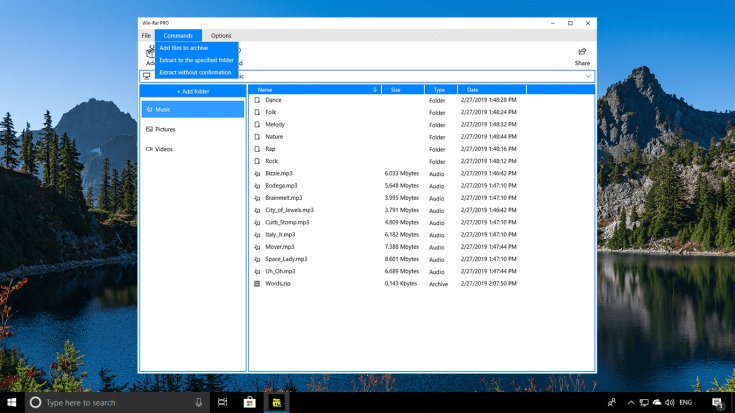735x413 pixels.
Task: Click the computer icon in address bar
Action: point(147,76)
